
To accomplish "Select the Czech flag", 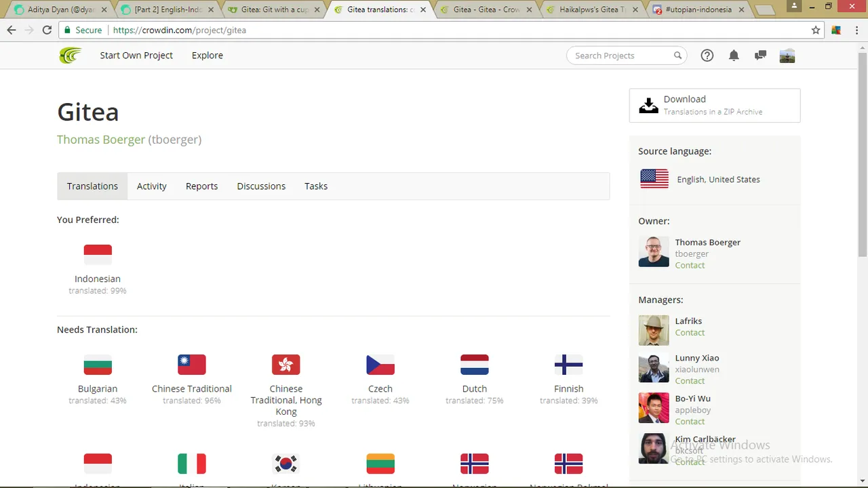I will pyautogui.click(x=380, y=365).
